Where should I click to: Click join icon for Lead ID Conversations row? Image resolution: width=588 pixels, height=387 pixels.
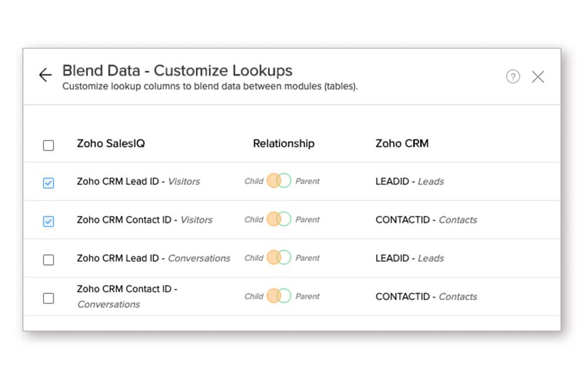279,258
